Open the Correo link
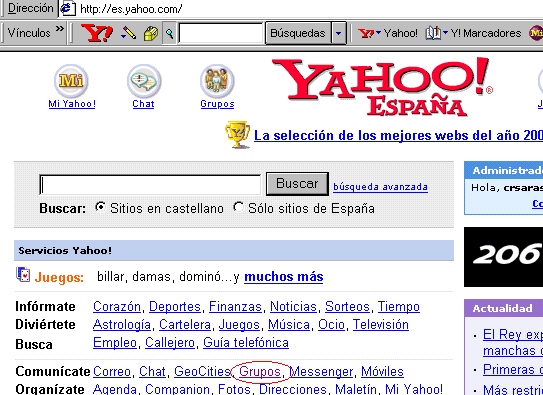This screenshot has height=395, width=543. (x=112, y=372)
